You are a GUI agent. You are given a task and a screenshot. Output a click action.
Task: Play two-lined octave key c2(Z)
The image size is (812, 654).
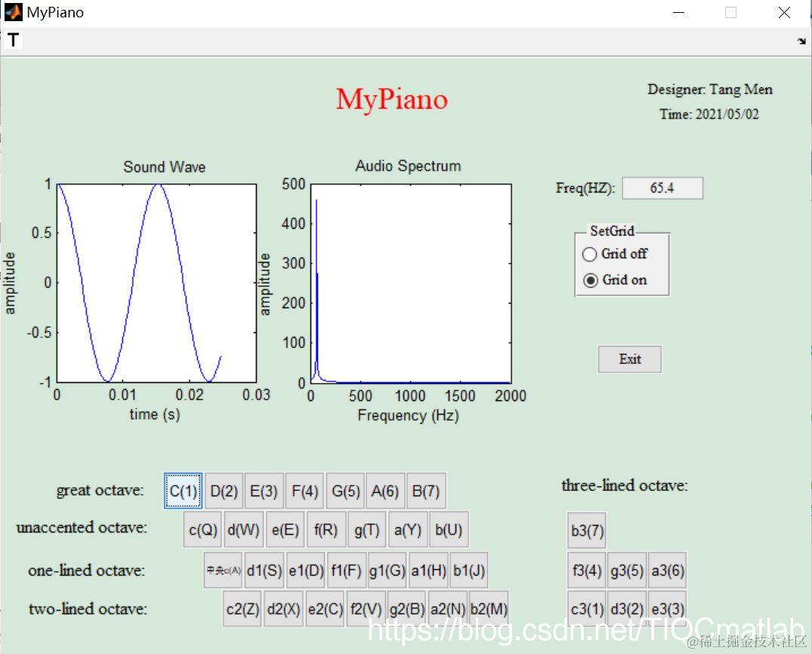pyautogui.click(x=242, y=609)
